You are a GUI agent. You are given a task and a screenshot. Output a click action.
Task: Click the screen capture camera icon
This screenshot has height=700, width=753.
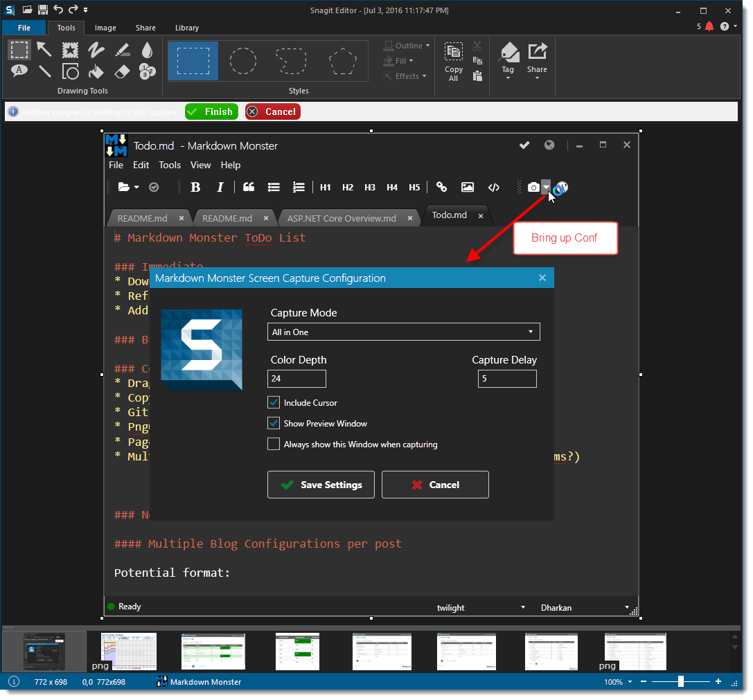point(533,187)
